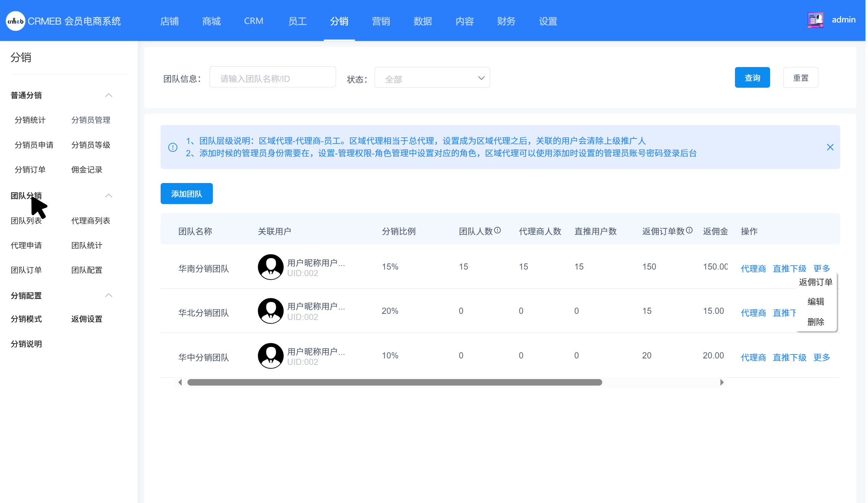868x503 pixels.
Task: Click table scrollbar left arrow
Action: click(180, 382)
